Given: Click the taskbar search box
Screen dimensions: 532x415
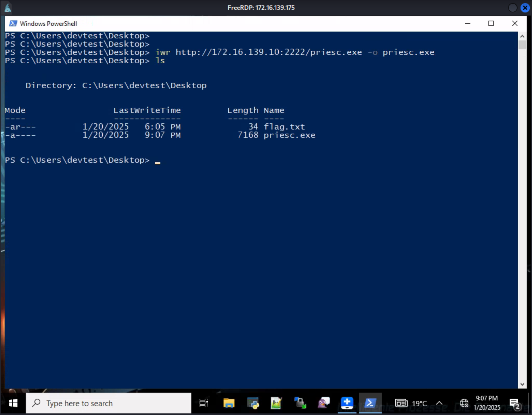Looking at the screenshot, I should tap(108, 403).
